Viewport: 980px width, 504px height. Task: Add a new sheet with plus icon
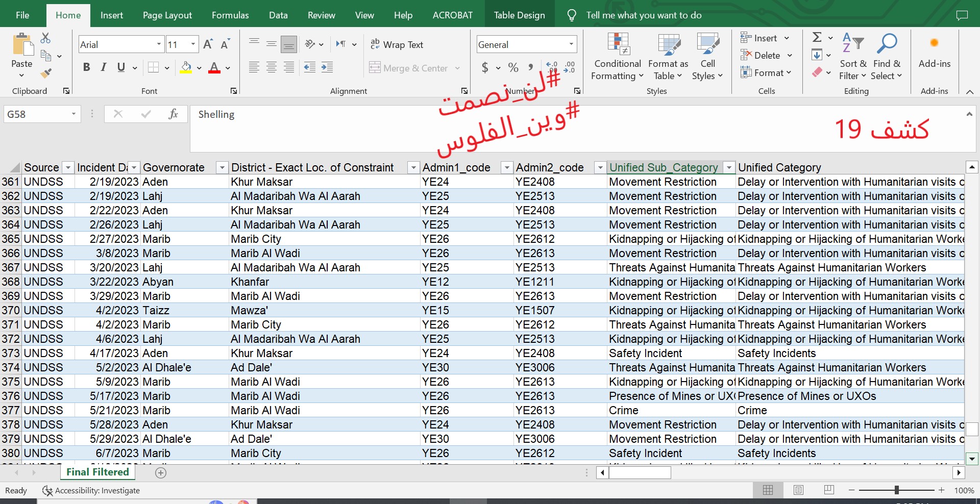(161, 473)
